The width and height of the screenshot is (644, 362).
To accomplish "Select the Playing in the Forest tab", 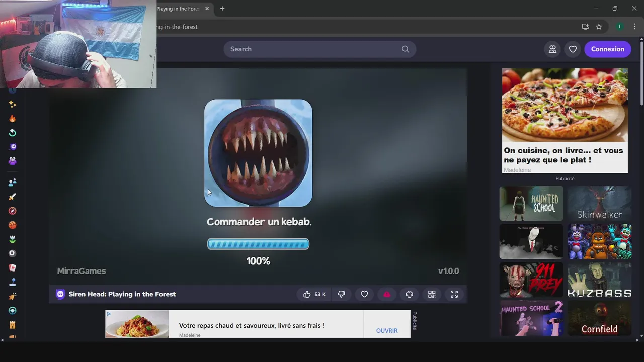I will pos(179,9).
